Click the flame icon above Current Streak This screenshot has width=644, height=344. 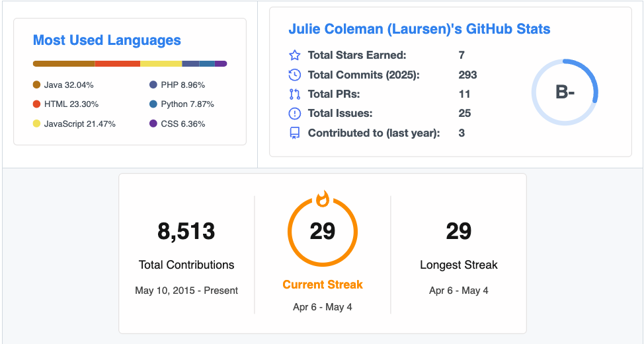[323, 199]
